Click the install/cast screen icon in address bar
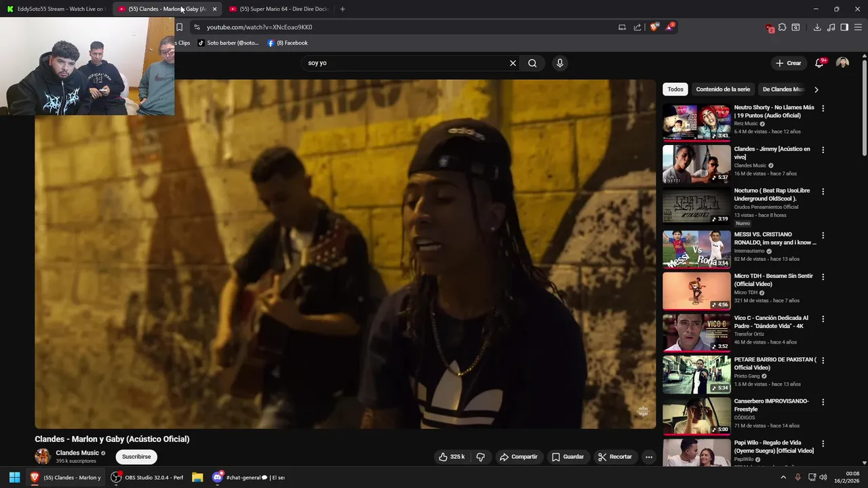 coord(622,27)
